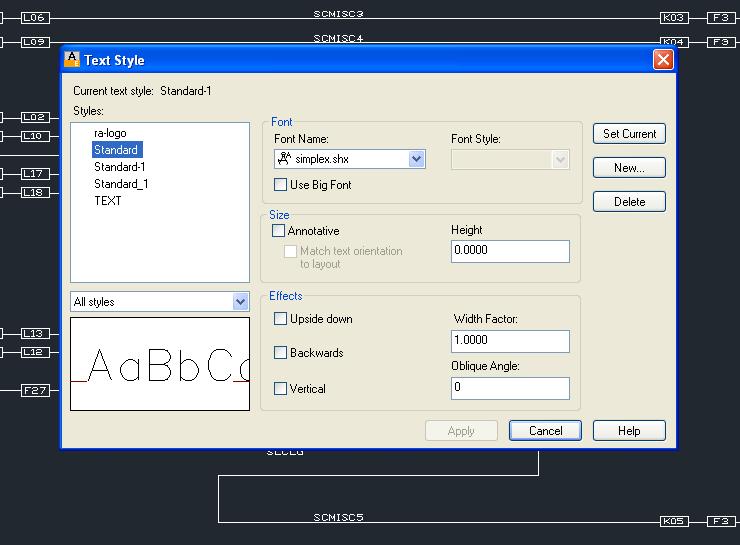Viewport: 740px width, 545px height.
Task: Click the L18 tag in drawing
Action: 35,193
